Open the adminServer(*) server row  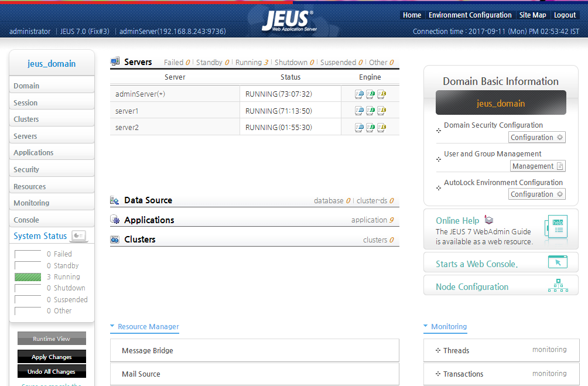254,94
